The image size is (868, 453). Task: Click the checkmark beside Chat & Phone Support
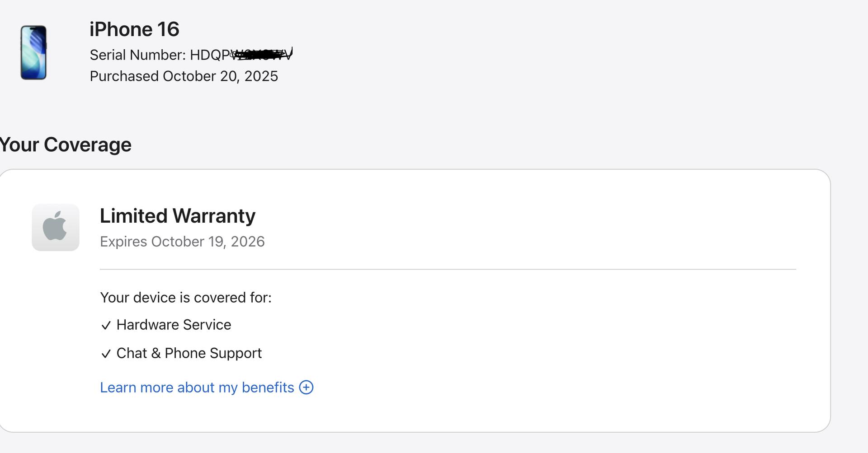coord(106,354)
